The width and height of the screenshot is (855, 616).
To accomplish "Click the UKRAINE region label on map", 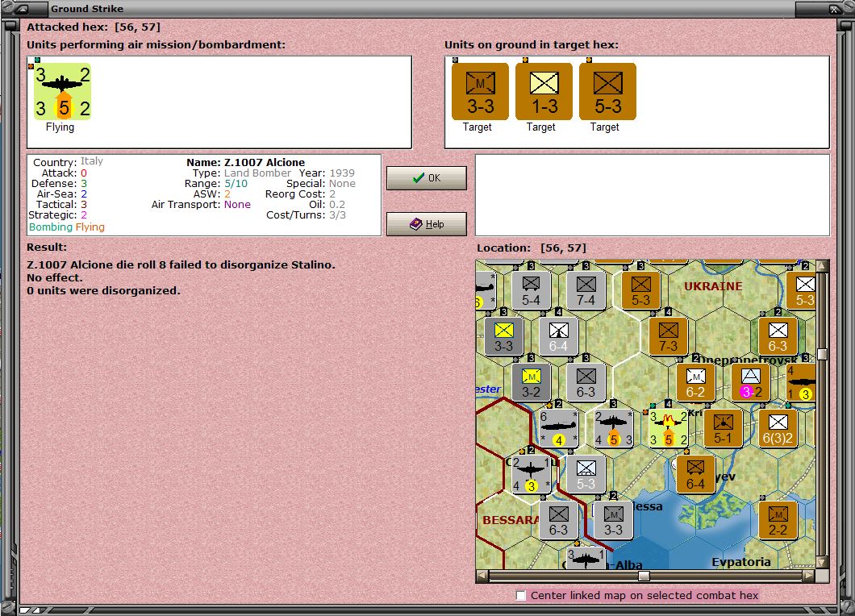I will click(713, 286).
